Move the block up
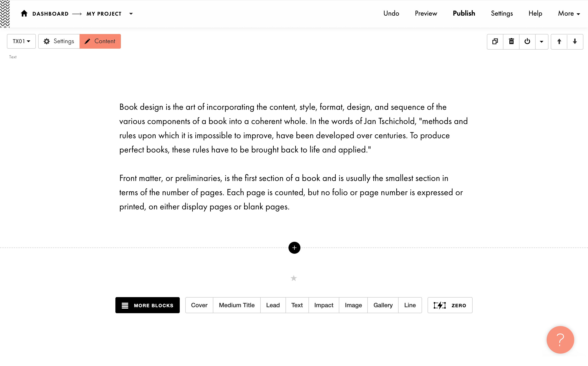 (559, 41)
